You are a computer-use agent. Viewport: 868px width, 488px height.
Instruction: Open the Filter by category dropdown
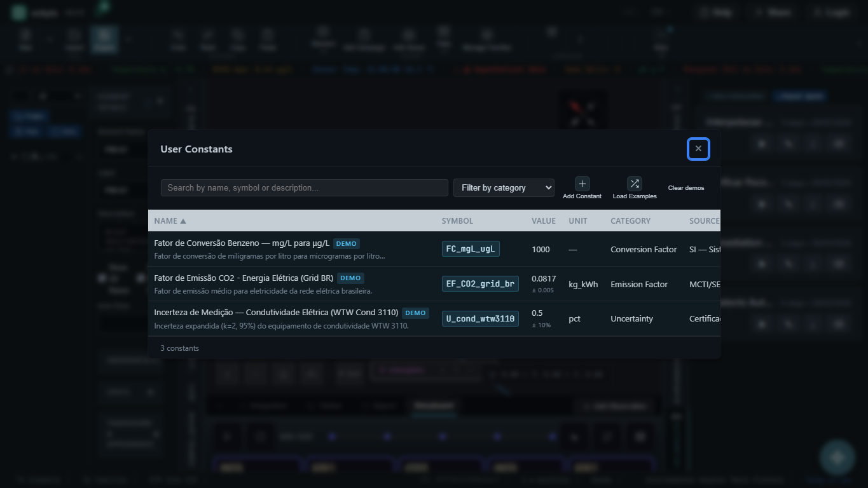point(504,187)
